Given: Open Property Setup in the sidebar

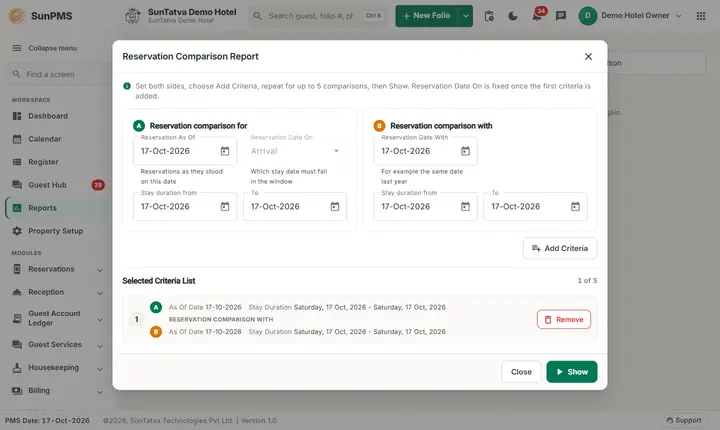Looking at the screenshot, I should [x=57, y=231].
